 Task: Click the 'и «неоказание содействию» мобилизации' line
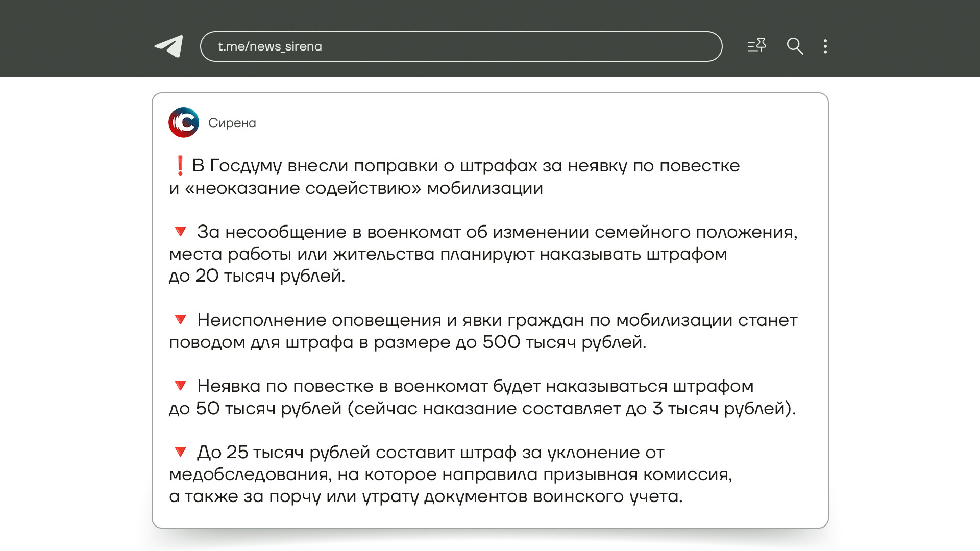356,188
